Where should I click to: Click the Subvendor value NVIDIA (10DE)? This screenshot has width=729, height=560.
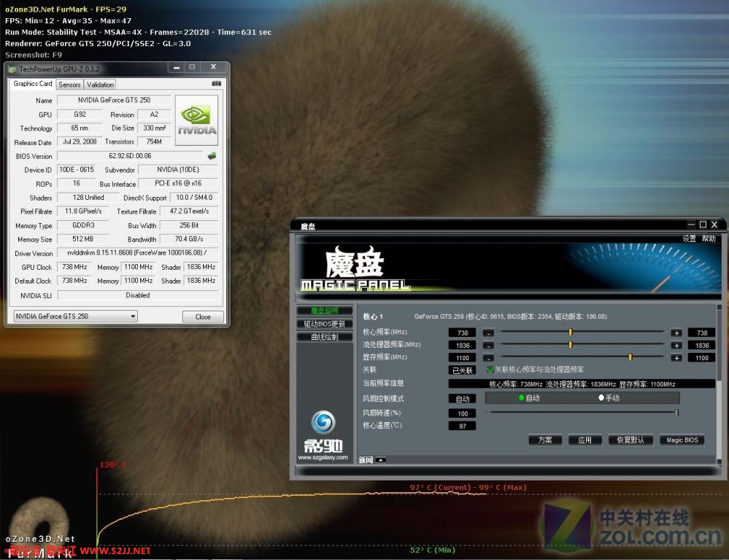(178, 170)
